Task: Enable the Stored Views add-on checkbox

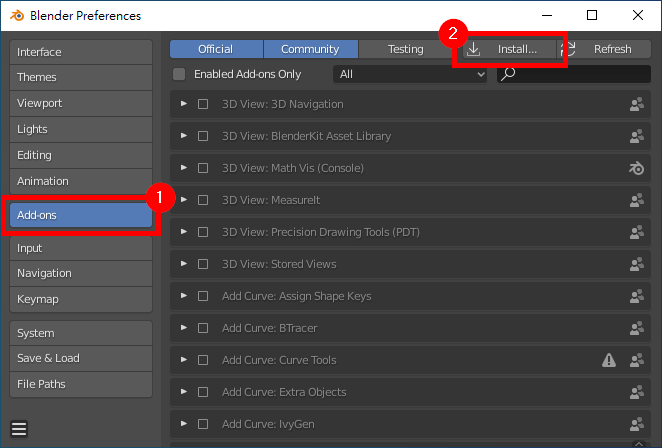Action: pos(203,264)
